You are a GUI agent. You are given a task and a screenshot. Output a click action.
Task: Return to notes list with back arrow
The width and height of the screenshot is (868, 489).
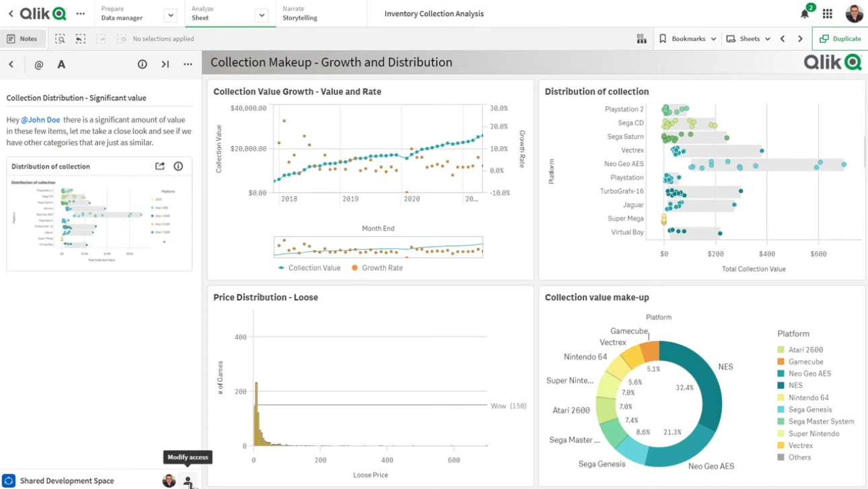(x=11, y=65)
